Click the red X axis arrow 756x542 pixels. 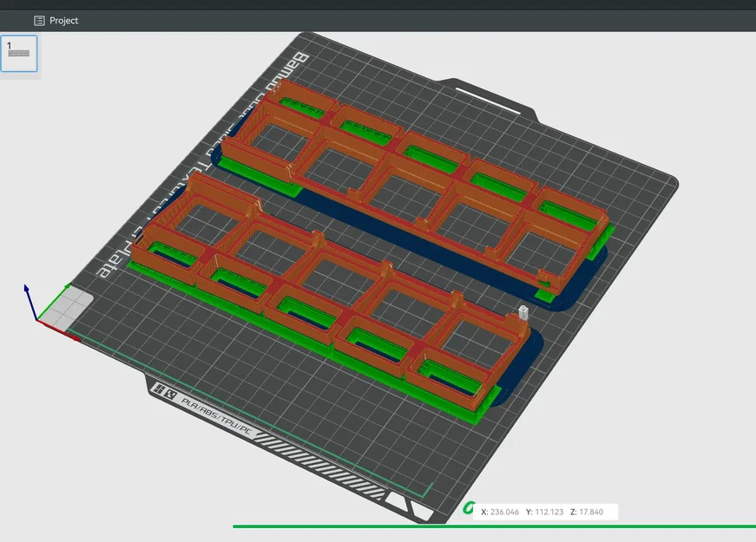point(59,330)
